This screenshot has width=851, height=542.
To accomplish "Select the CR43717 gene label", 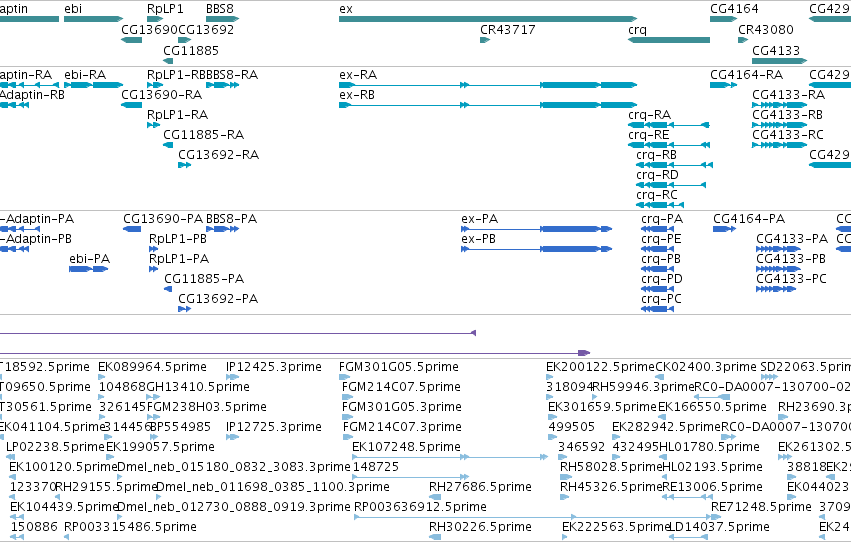I will pyautogui.click(x=507, y=29).
